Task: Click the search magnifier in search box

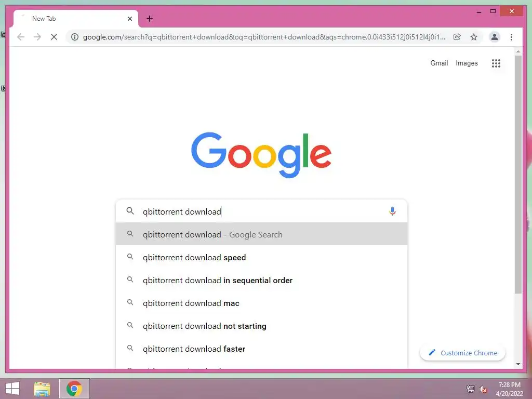Action: (130, 211)
